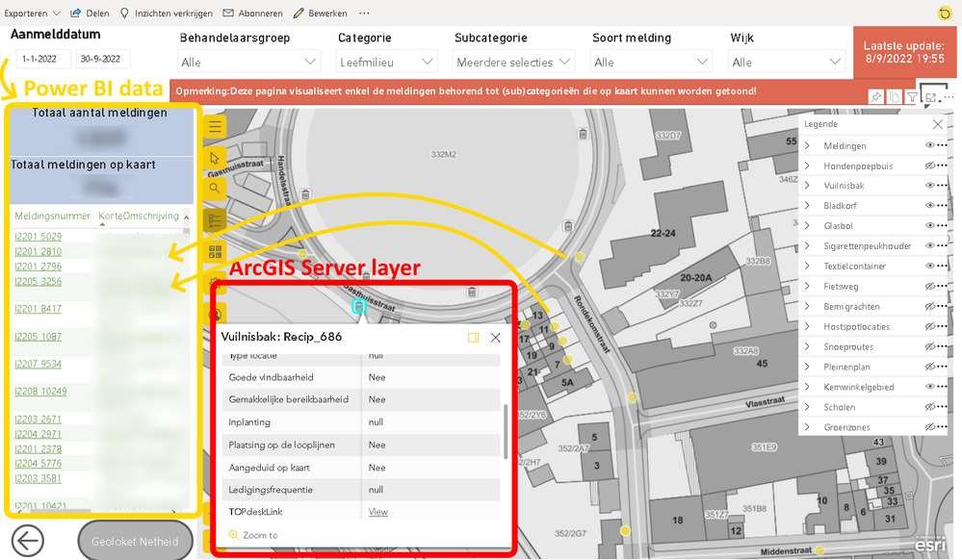Open the Soort melding dropdown

pyautogui.click(x=650, y=62)
